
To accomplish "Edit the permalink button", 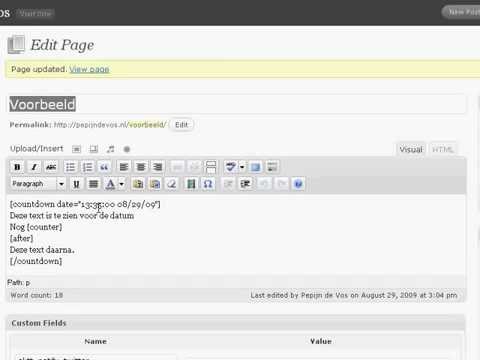I will pyautogui.click(x=182, y=125).
